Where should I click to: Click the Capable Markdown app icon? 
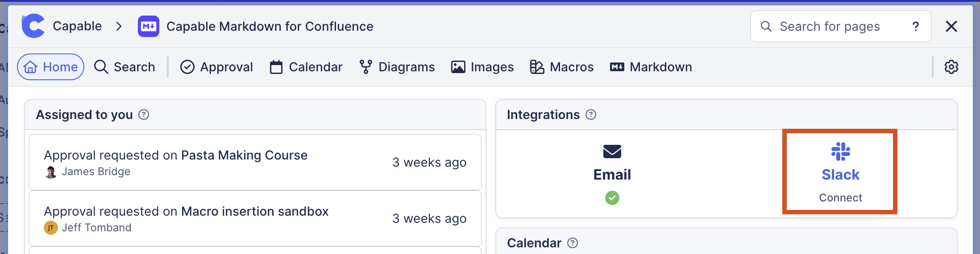coord(148,26)
